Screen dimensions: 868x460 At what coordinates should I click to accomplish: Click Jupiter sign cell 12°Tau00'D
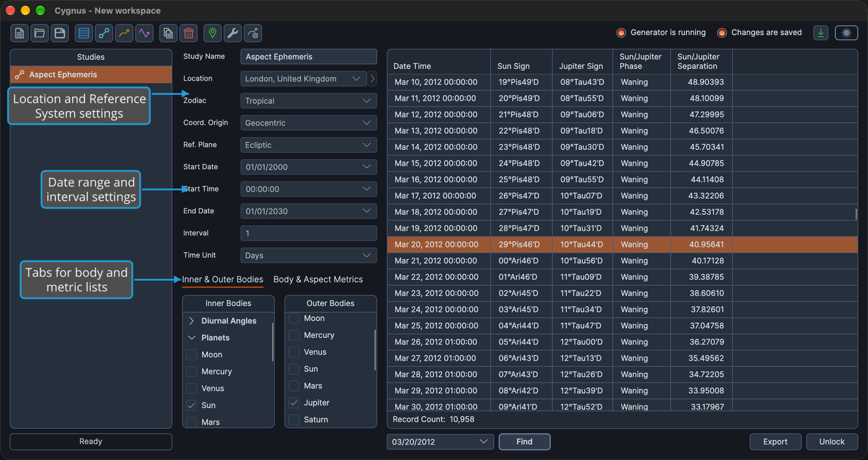[581, 342]
